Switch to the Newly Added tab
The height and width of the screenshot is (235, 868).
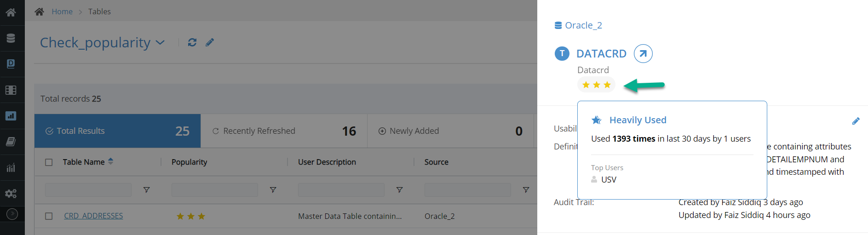pos(450,131)
